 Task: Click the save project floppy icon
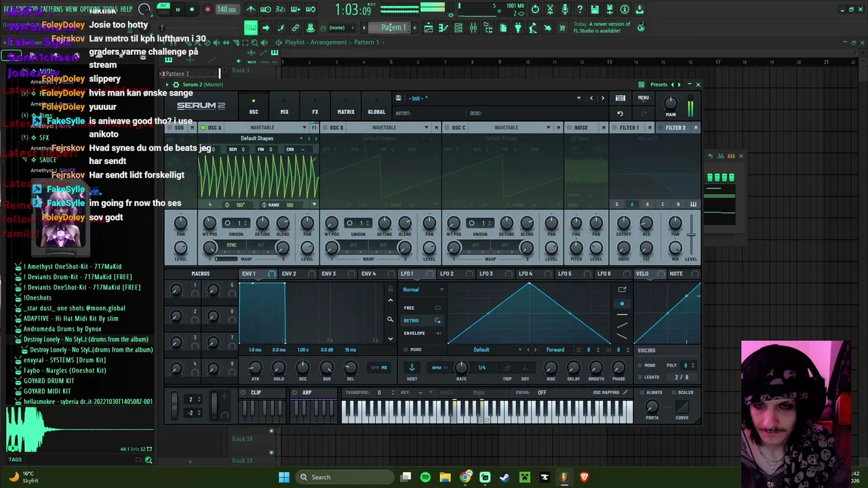tap(595, 9)
